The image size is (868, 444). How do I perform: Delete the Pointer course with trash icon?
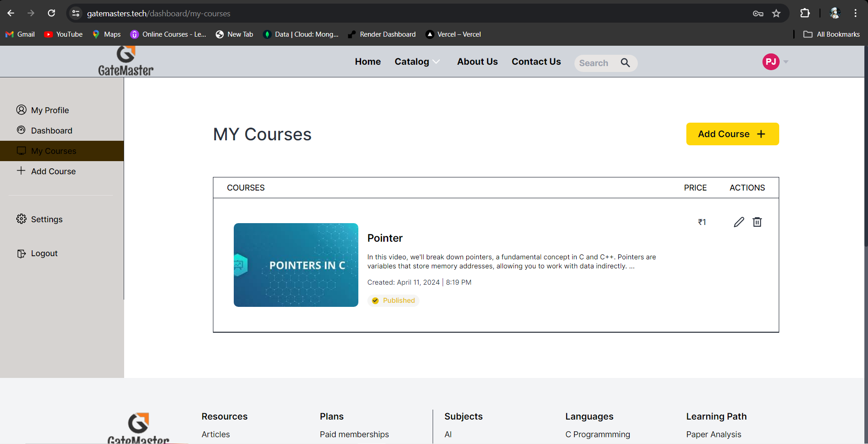point(757,222)
